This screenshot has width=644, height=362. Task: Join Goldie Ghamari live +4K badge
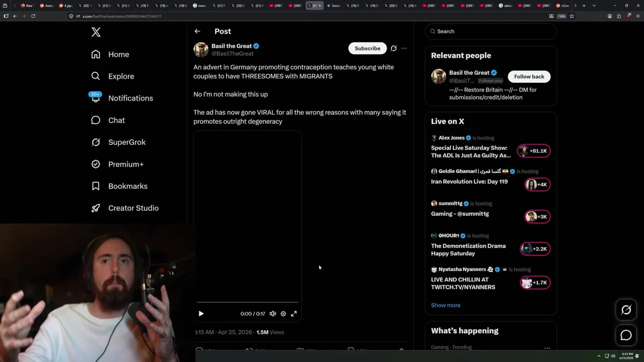(537, 185)
